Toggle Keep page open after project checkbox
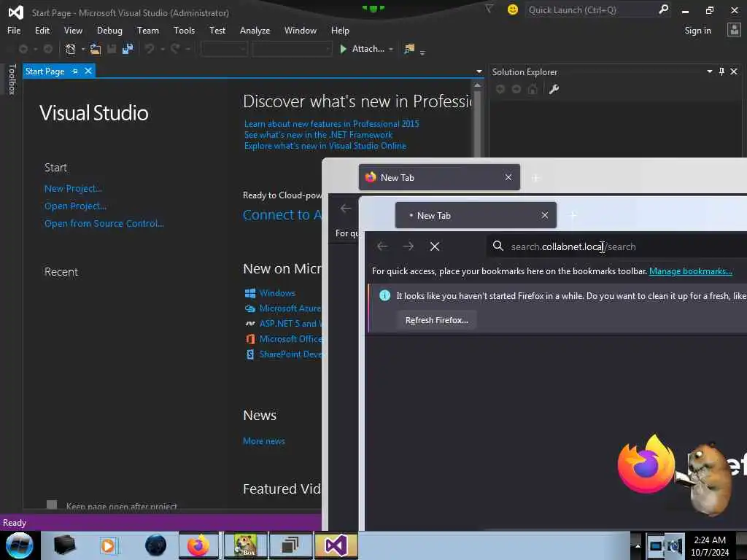The height and width of the screenshot is (560, 747). 52,505
